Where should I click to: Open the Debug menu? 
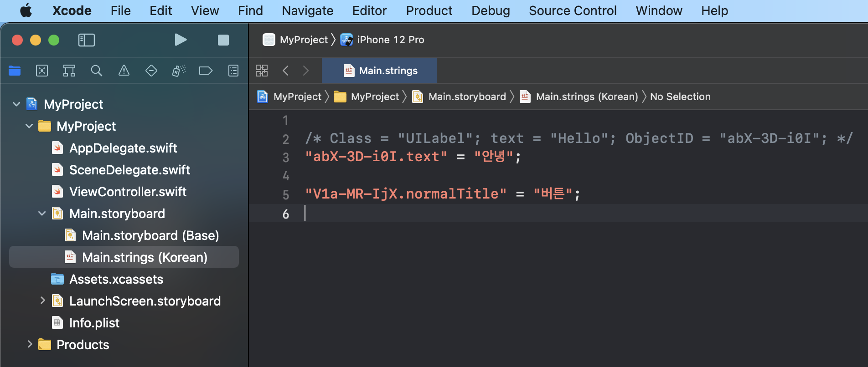tap(491, 10)
